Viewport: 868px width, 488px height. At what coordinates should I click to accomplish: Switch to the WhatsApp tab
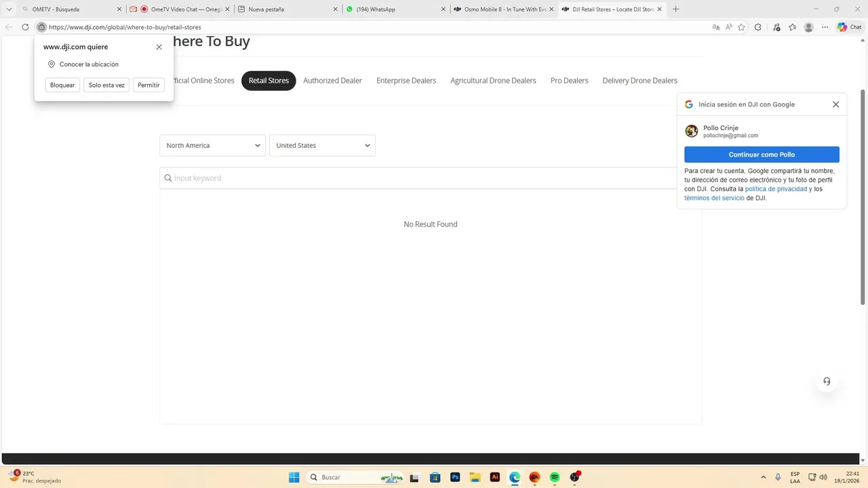click(396, 9)
